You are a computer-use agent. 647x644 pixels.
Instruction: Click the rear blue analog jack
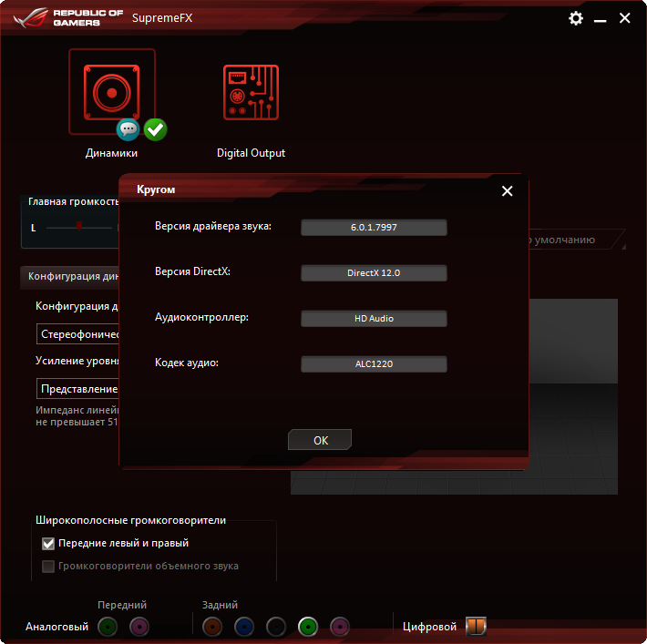click(x=244, y=627)
